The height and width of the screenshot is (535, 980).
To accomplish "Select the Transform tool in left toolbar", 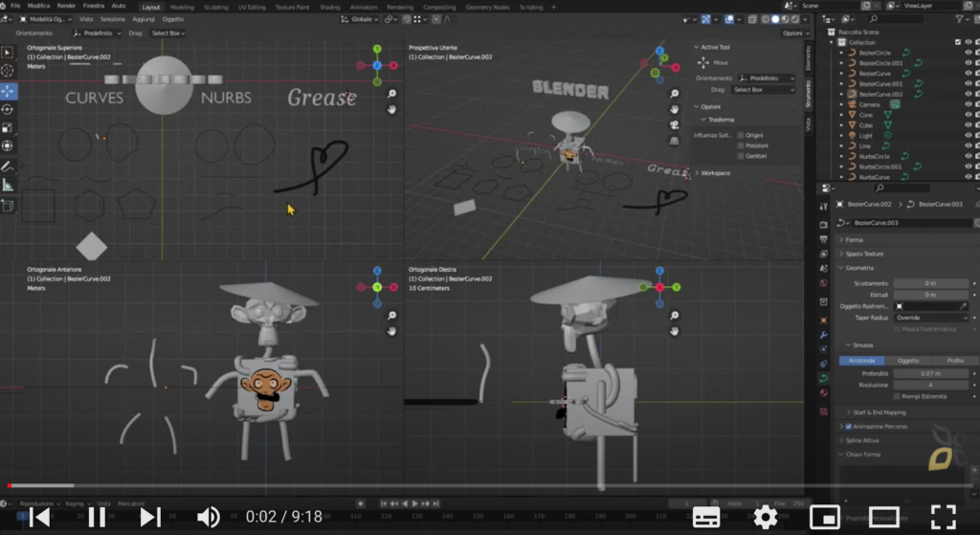I will point(8,145).
